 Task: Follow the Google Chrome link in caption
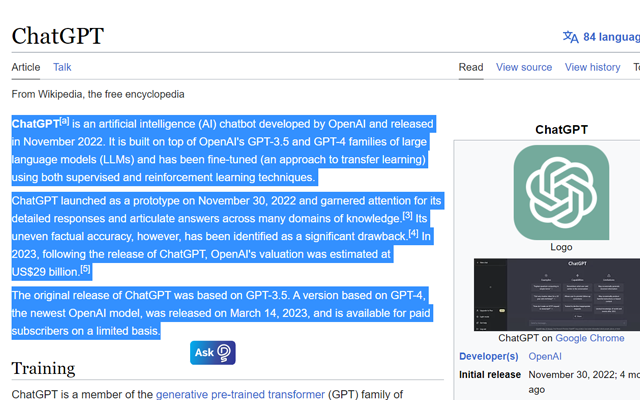(x=589, y=338)
